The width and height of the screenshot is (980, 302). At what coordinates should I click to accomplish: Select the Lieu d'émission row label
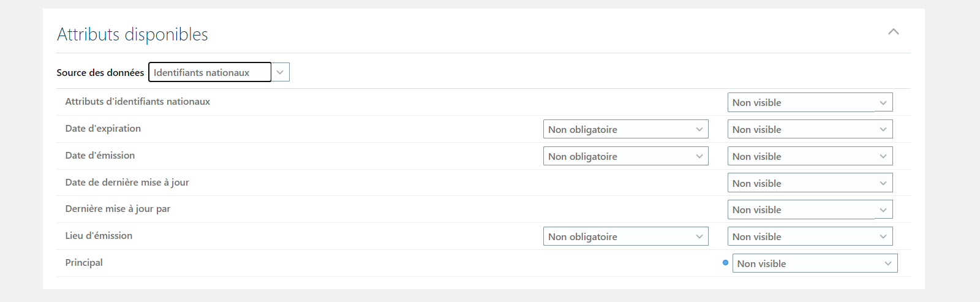pyautogui.click(x=99, y=236)
